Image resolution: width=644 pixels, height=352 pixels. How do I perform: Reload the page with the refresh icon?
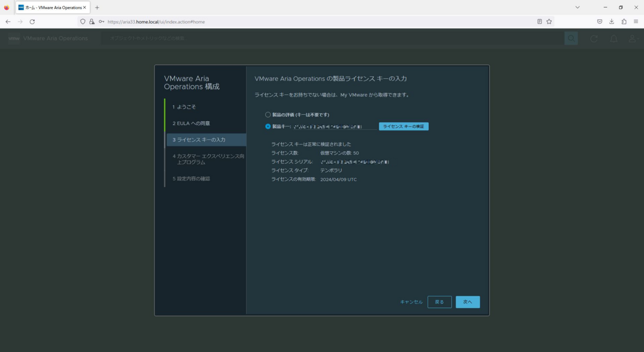32,21
